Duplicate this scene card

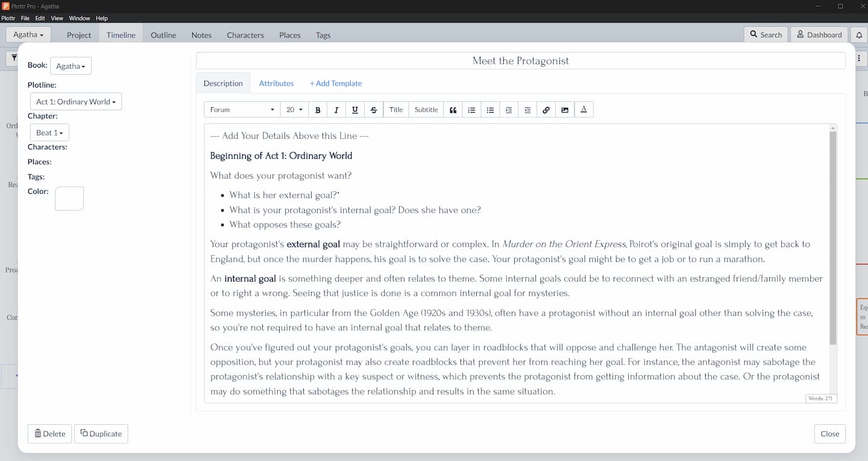(101, 433)
